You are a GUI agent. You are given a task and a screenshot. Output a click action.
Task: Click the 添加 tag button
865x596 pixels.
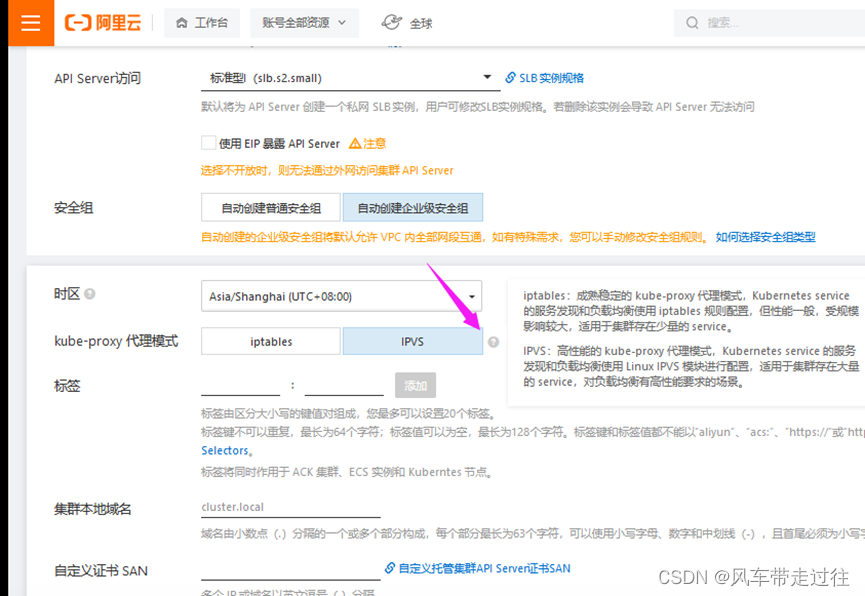point(415,385)
